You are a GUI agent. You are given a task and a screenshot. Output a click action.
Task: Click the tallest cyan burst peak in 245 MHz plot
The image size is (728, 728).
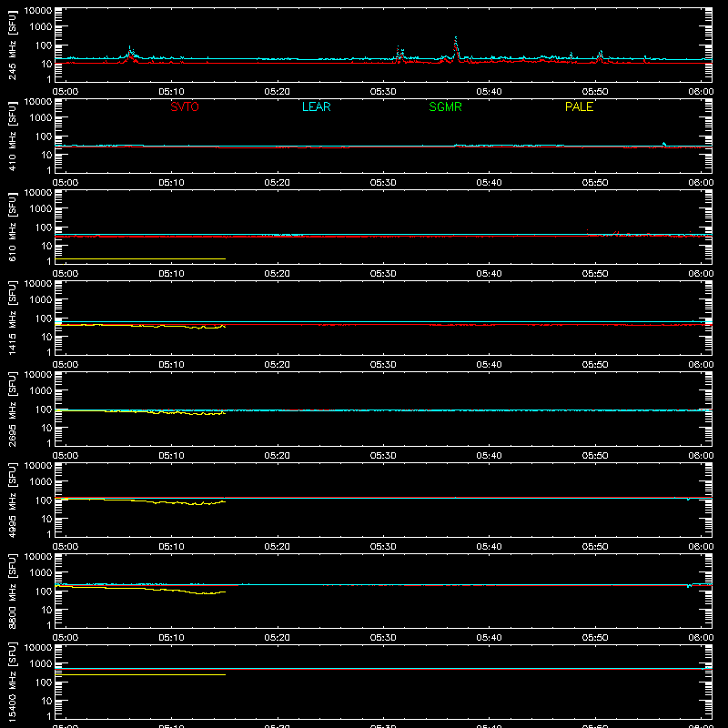pyautogui.click(x=456, y=37)
